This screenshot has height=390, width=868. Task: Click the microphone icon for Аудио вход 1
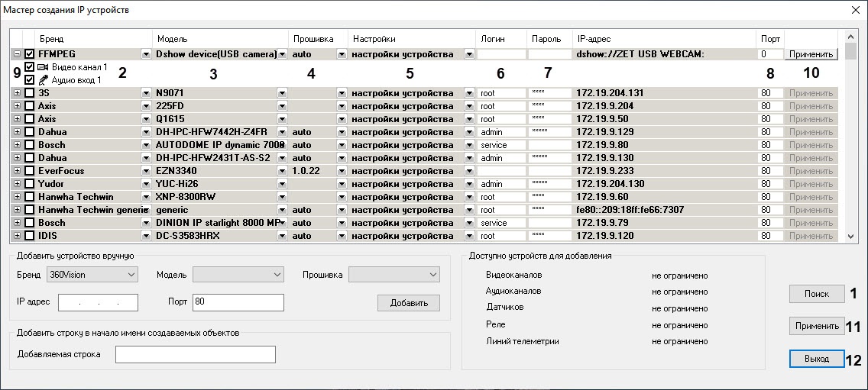pos(43,80)
